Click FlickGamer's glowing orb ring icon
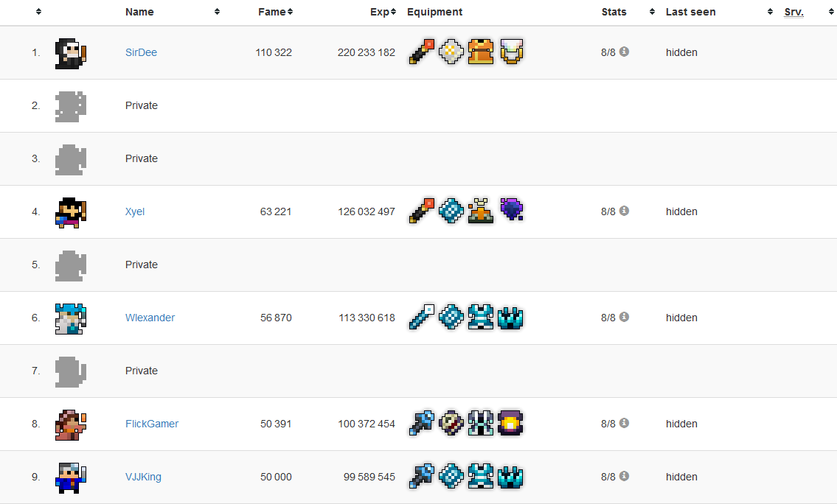 (x=511, y=424)
